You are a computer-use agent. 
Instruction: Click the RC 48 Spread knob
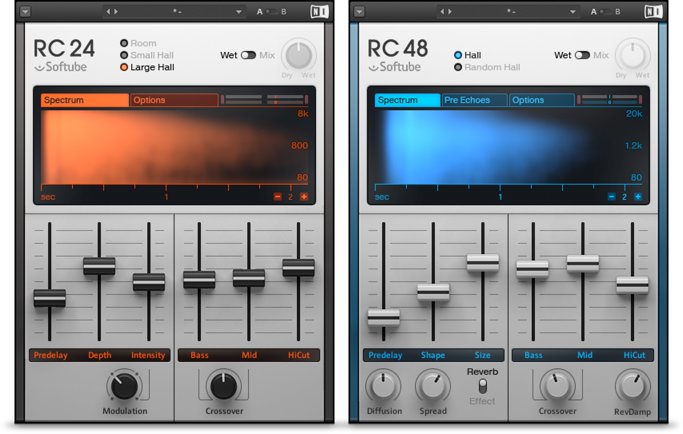pyautogui.click(x=433, y=385)
